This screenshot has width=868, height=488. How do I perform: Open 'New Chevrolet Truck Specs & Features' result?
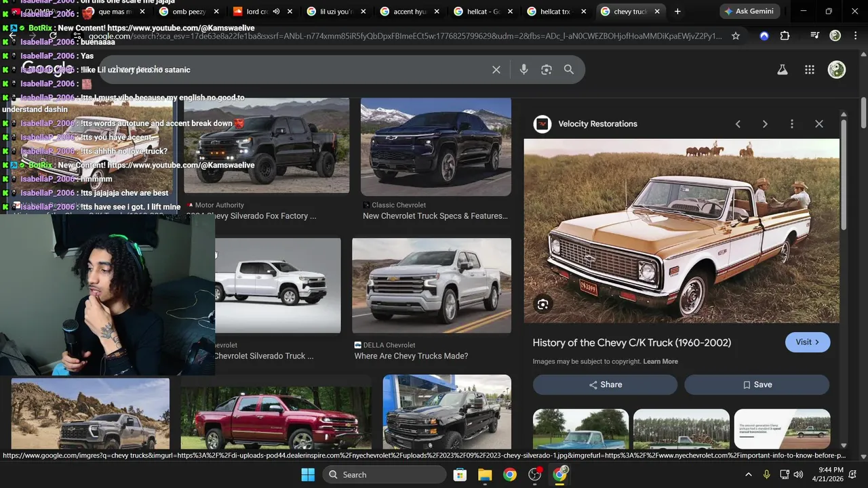point(435,216)
